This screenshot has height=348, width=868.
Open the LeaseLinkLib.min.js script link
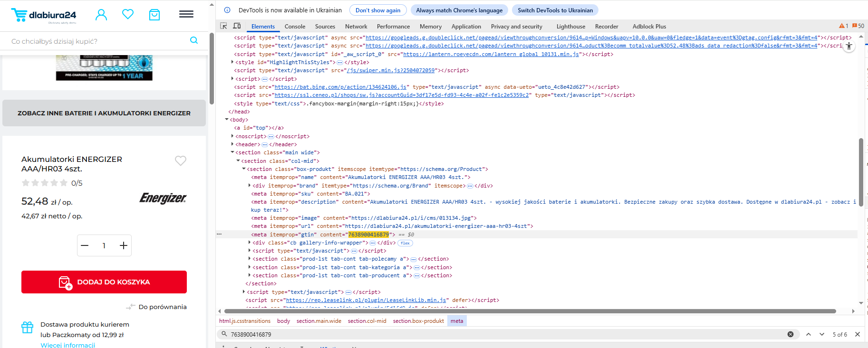[x=366, y=301]
